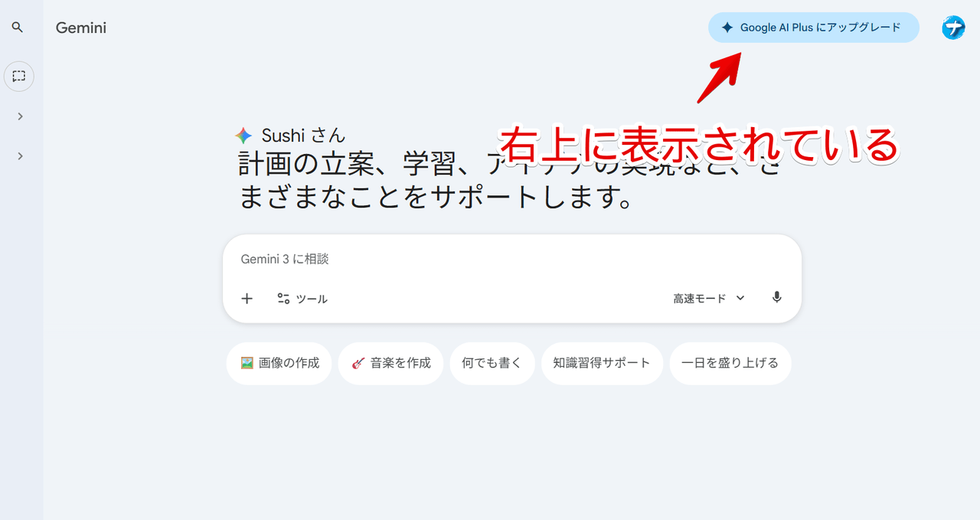This screenshot has width=980, height=520.
Task: Expand the second sidebar chevron arrow
Action: tap(20, 156)
